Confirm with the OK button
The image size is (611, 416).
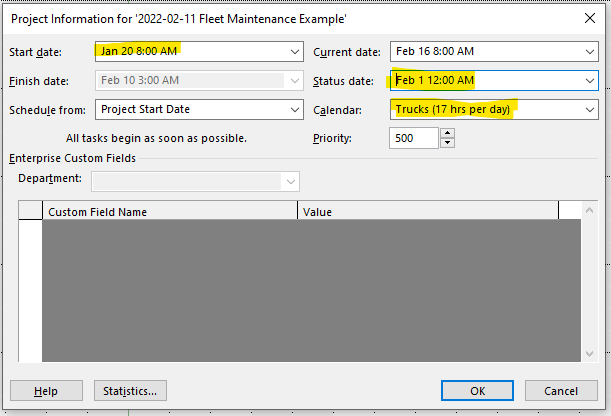477,391
